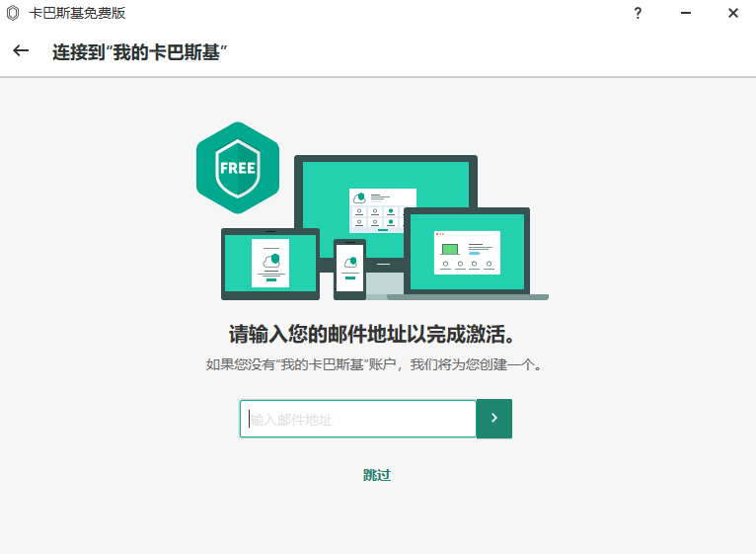Screen dimensions: 756x554
Task: Click the account creation hint text below heading
Action: pos(374,364)
